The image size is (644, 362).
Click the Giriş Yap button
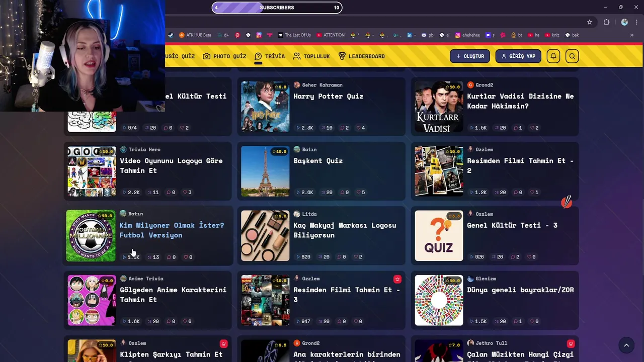coord(518,56)
